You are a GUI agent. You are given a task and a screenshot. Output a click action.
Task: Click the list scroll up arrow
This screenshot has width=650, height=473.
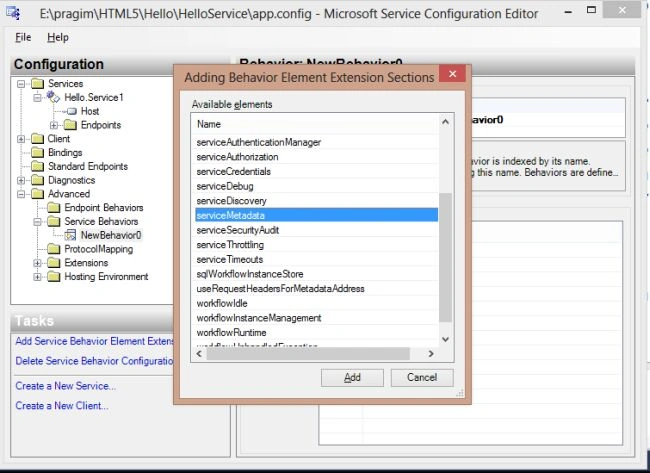446,122
